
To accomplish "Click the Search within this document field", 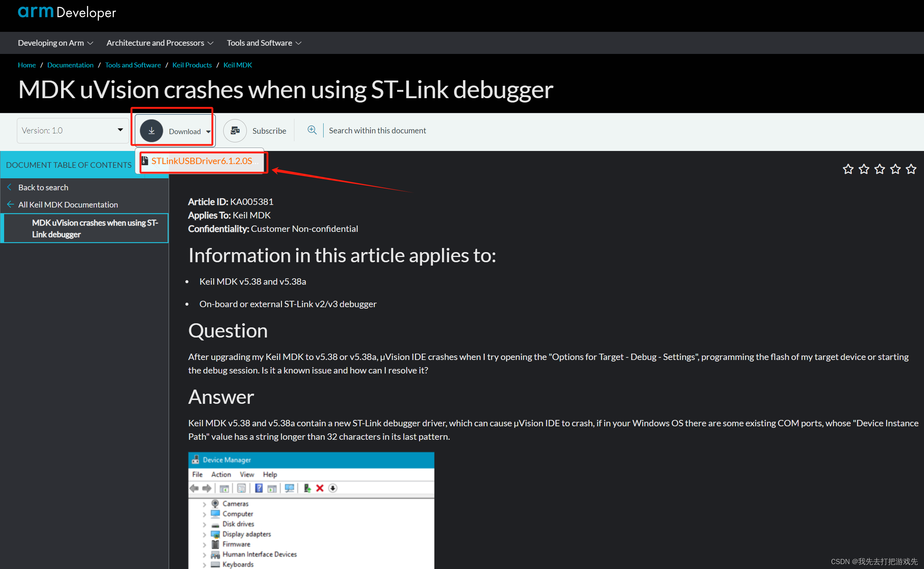I will (x=377, y=130).
